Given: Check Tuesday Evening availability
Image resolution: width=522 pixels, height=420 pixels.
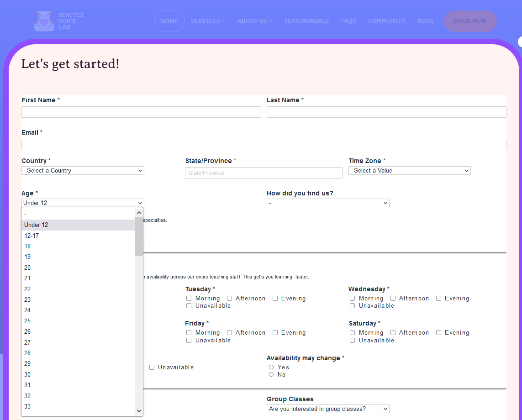Looking at the screenshot, I should pos(275,299).
